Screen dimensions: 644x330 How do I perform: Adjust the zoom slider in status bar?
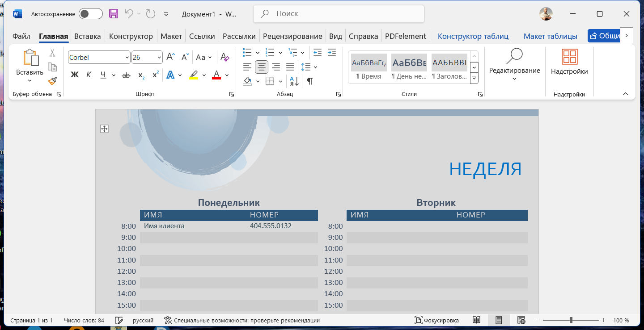[x=571, y=320]
